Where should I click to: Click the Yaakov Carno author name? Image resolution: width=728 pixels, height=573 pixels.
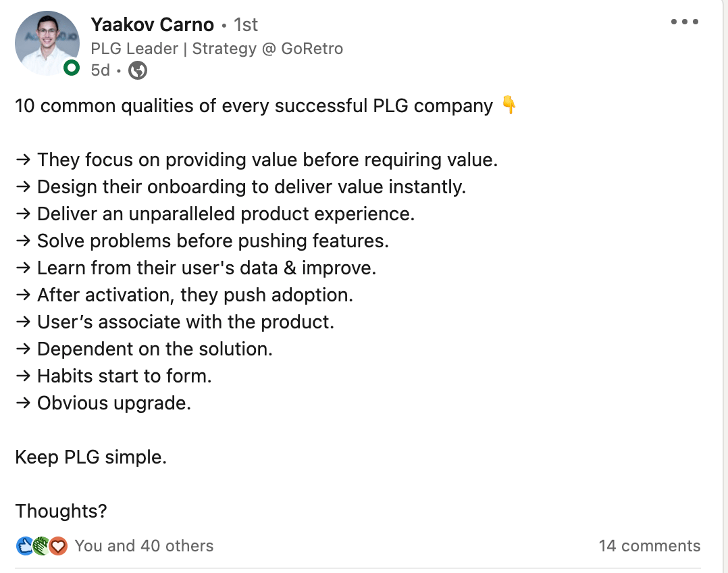(x=152, y=25)
